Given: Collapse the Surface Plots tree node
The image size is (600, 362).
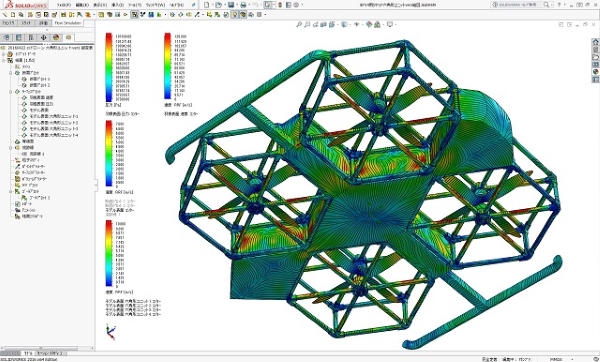Looking at the screenshot, I should (11, 92).
